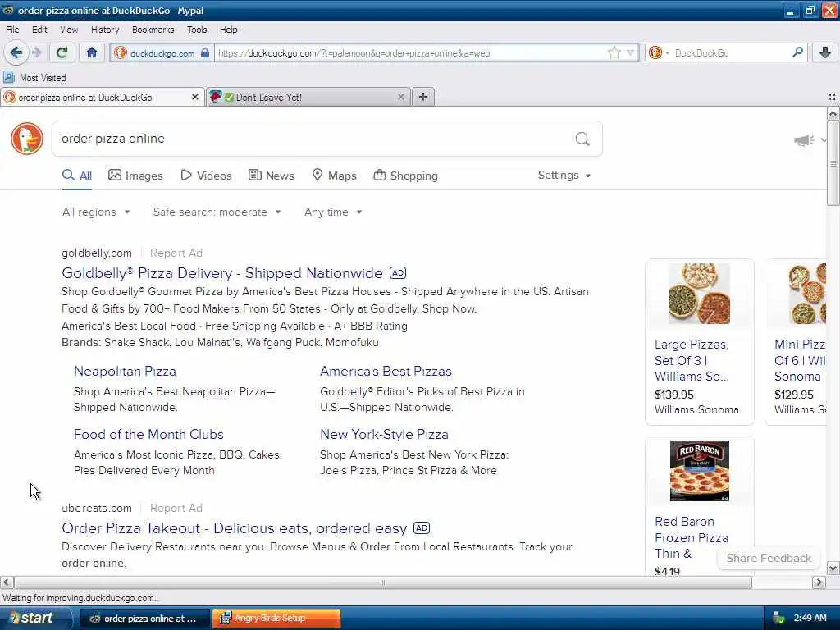Close the Don't Leave Yet! tab

(x=400, y=97)
